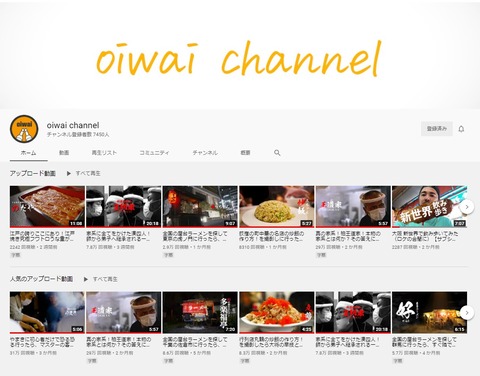Click the notification bell icon
Image resolution: width=480 pixels, height=376 pixels.
(461, 129)
